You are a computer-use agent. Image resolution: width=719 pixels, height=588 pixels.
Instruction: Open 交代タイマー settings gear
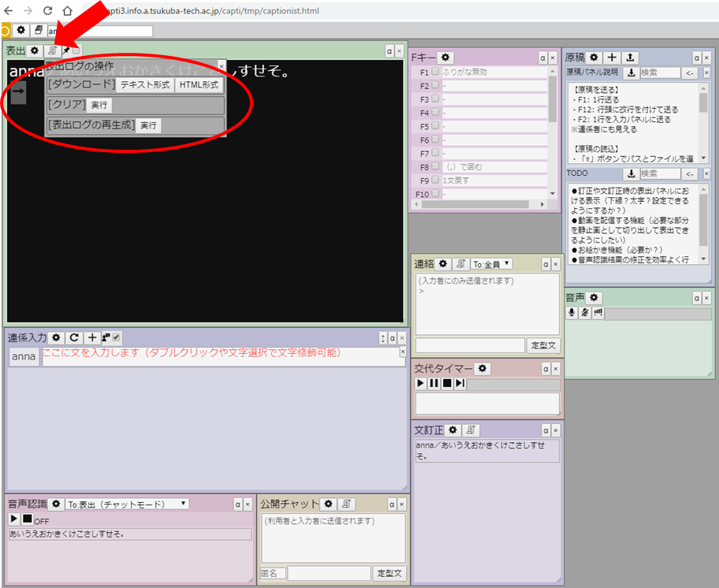coord(482,368)
